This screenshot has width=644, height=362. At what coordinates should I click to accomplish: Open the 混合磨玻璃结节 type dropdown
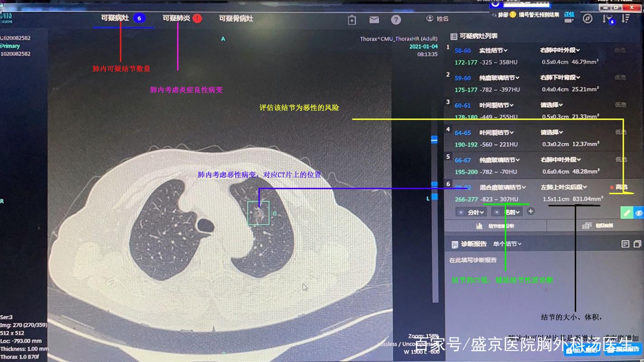point(503,187)
